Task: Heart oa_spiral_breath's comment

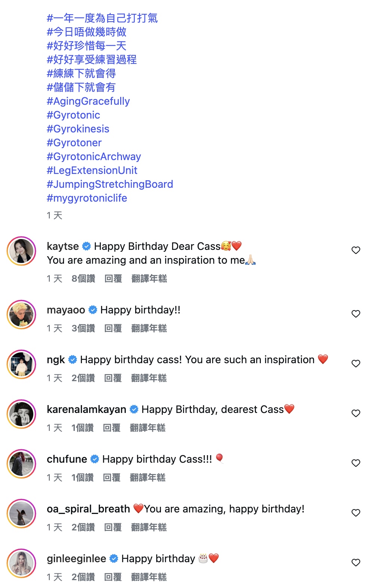Action: (356, 513)
